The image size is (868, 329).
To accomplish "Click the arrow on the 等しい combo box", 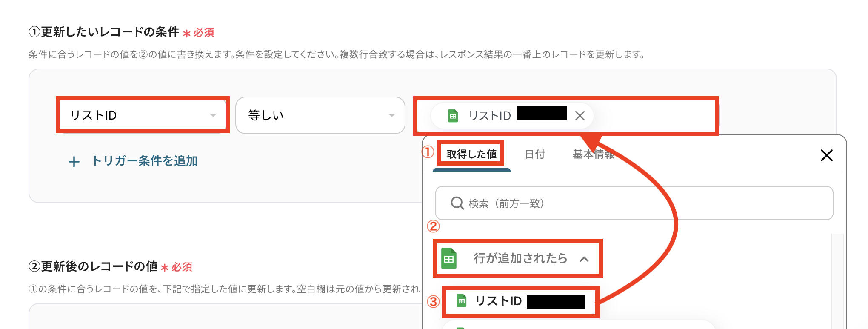I will 391,115.
